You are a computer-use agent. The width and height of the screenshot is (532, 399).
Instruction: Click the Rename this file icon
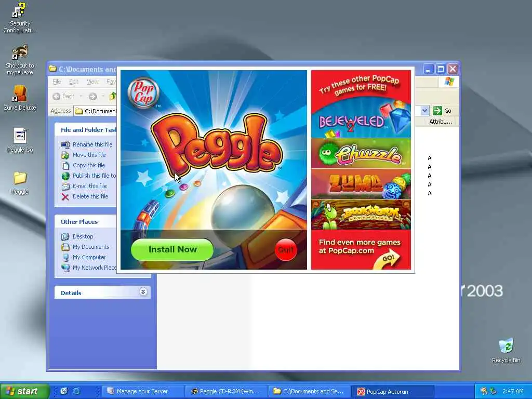65,145
